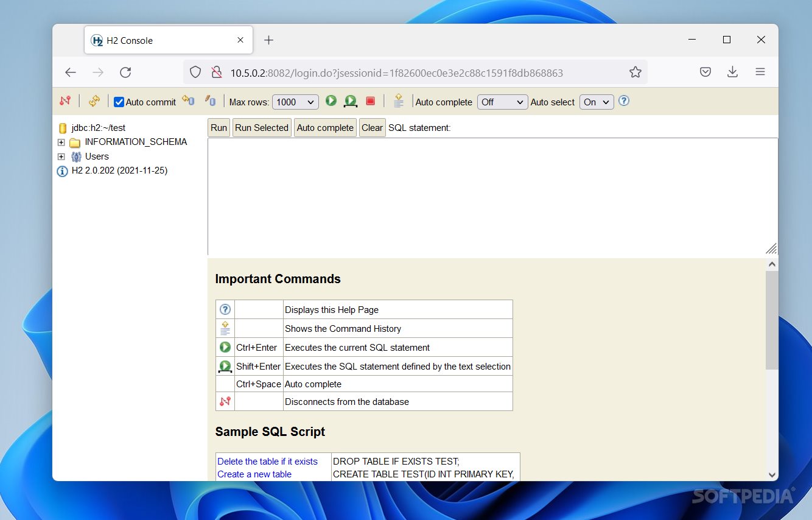Open browser Downloads icon
Image resolution: width=812 pixels, height=520 pixels.
(733, 72)
